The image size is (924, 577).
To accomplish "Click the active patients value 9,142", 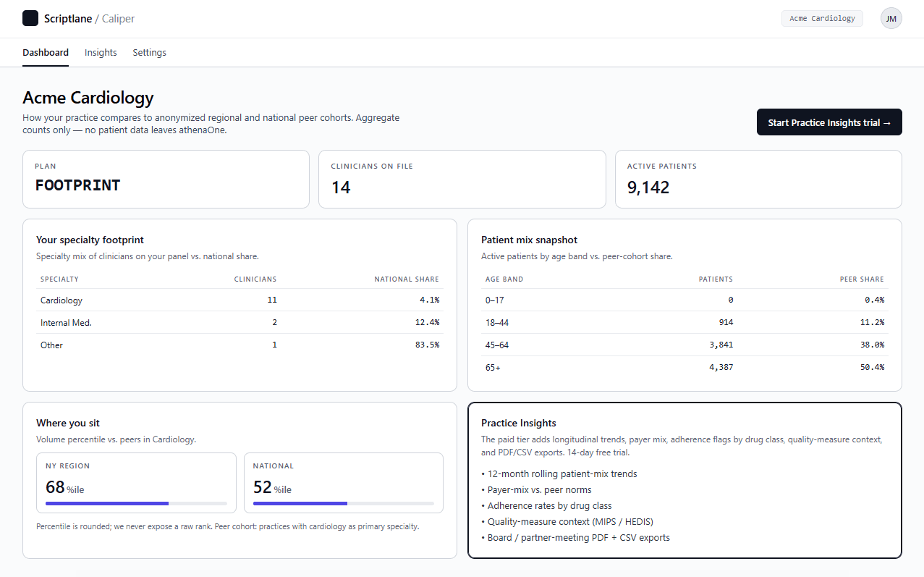I will (x=648, y=188).
